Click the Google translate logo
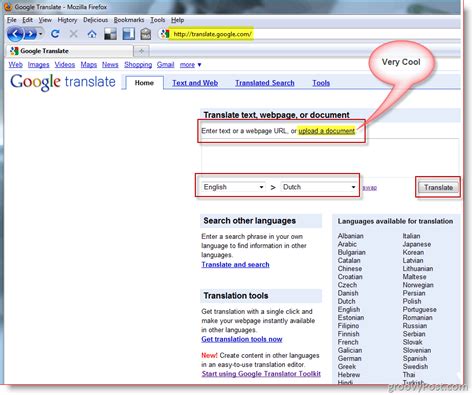This screenshot has width=474, height=395. pos(63,82)
